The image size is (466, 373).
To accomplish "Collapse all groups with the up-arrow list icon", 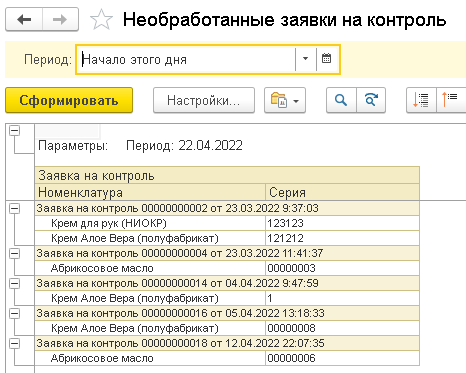I will tap(450, 100).
